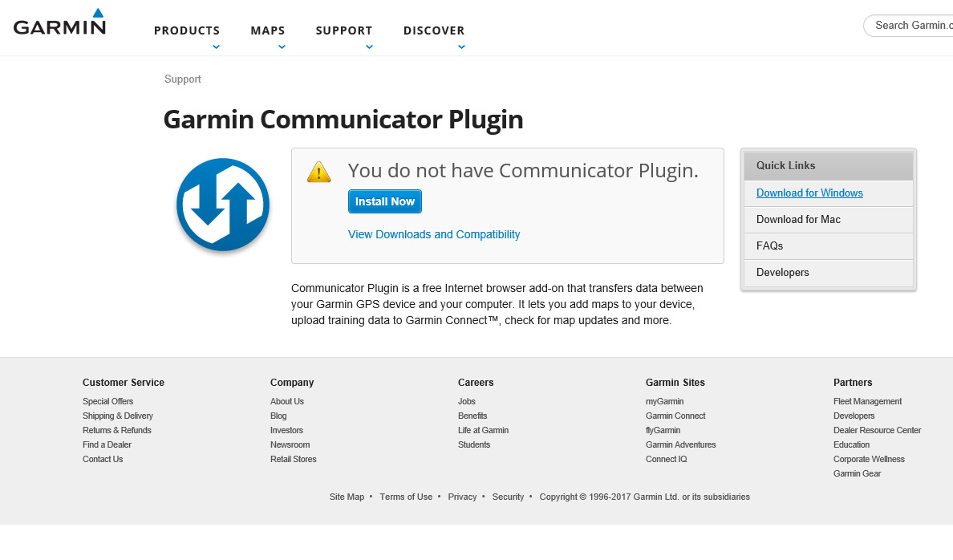This screenshot has width=953, height=560.
Task: Open Garmin Adventures link
Action: click(681, 445)
